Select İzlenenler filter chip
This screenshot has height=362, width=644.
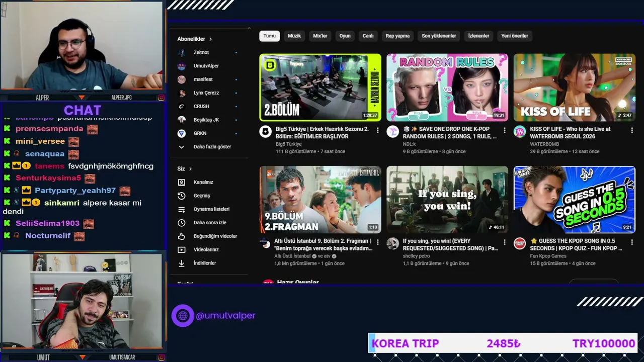pos(478,36)
